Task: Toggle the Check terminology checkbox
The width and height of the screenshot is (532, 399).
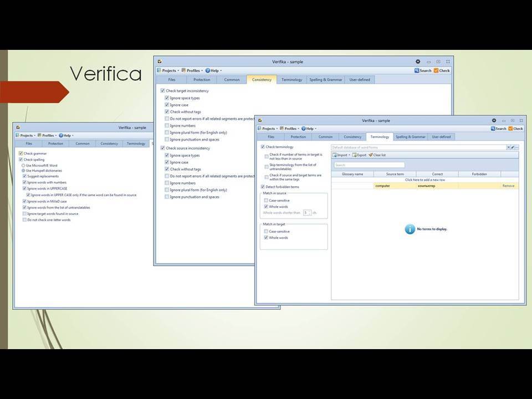Action: pos(263,147)
